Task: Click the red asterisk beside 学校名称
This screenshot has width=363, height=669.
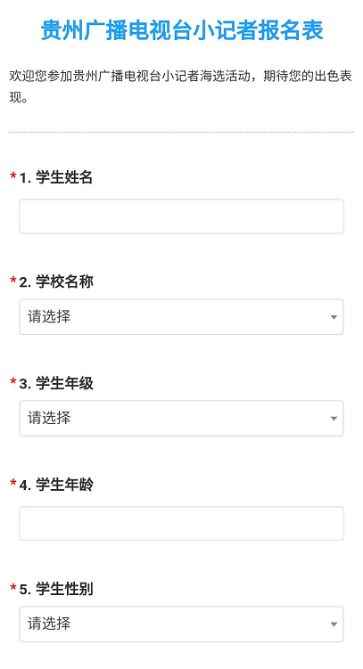Action: pyautogui.click(x=13, y=280)
